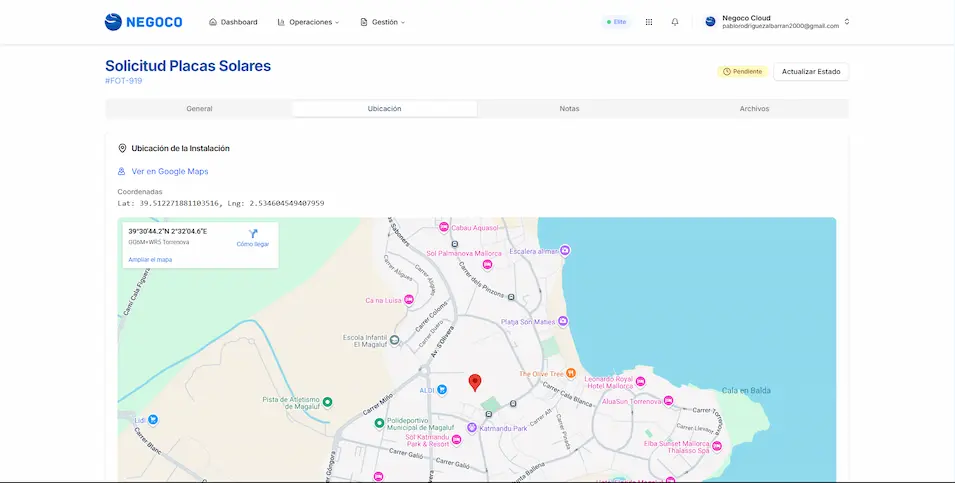Image resolution: width=955 pixels, height=483 pixels.
Task: Click Leonardo Royal Hotel Mallorca marker
Action: 640,382
